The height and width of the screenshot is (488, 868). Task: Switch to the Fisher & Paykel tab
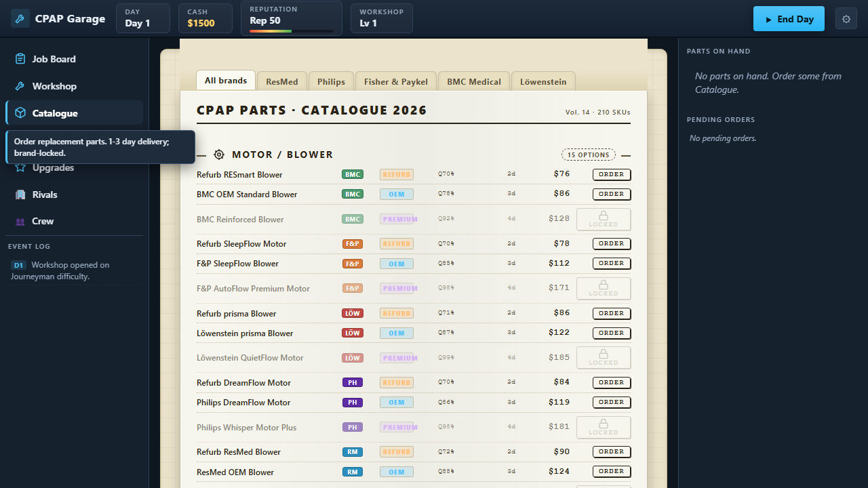pos(396,81)
